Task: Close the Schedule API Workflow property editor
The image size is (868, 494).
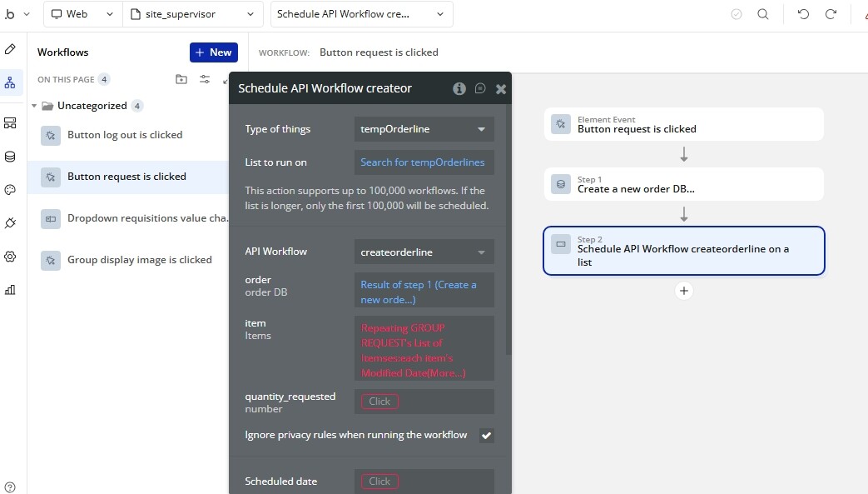Action: click(x=501, y=88)
